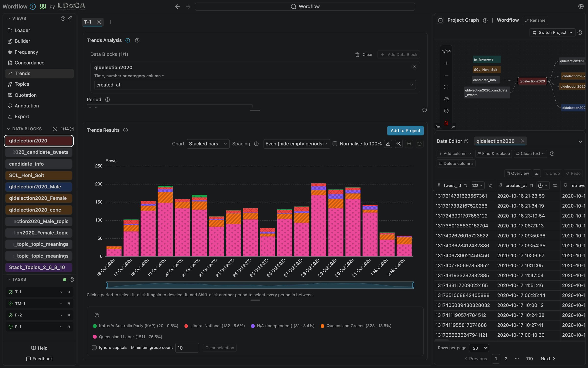Download the trends chart

[x=388, y=144]
